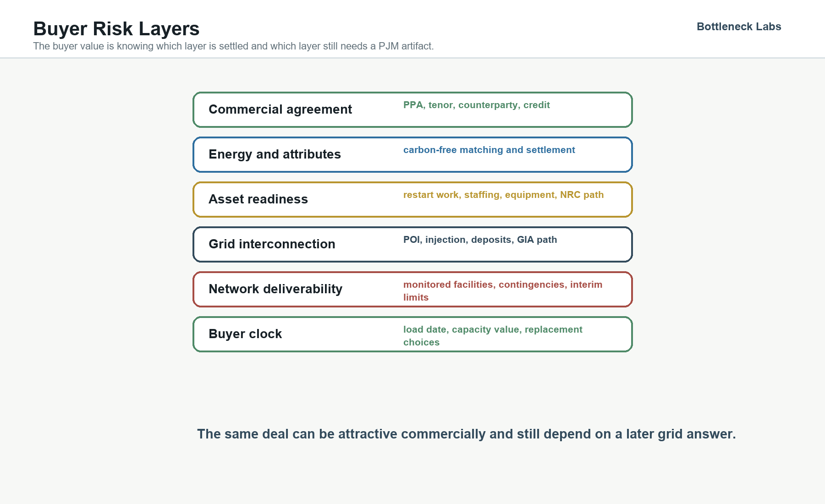The height and width of the screenshot is (504, 825).
Task: Click the header divider line under subtitle
Action: coord(412,58)
